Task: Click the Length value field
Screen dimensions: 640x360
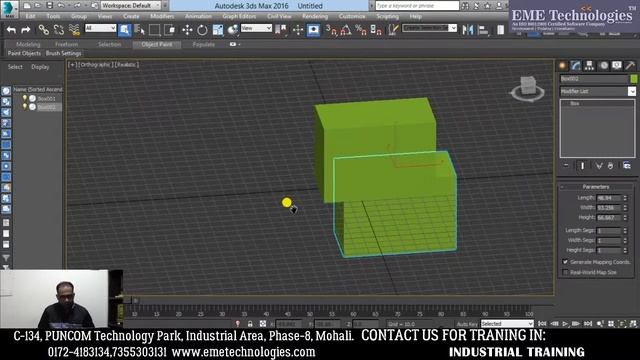Action: 608,198
